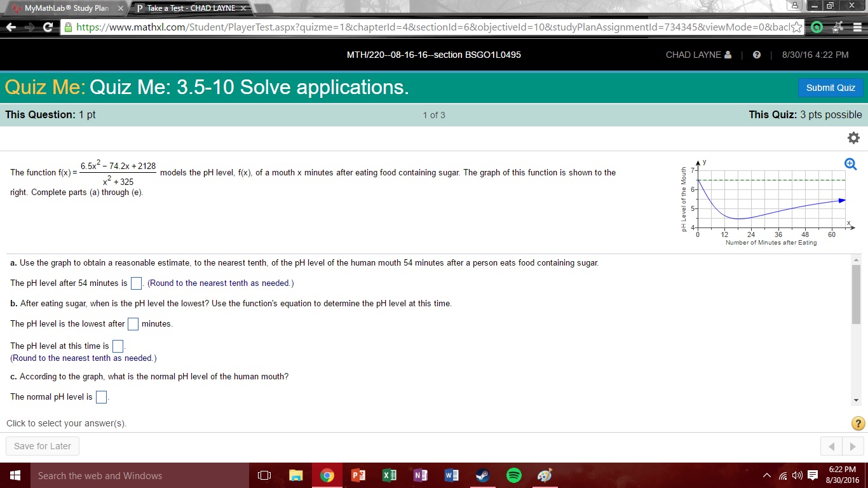Screen dimensions: 868x488
Task: Open the quiz settings gear icon
Action: [x=853, y=138]
